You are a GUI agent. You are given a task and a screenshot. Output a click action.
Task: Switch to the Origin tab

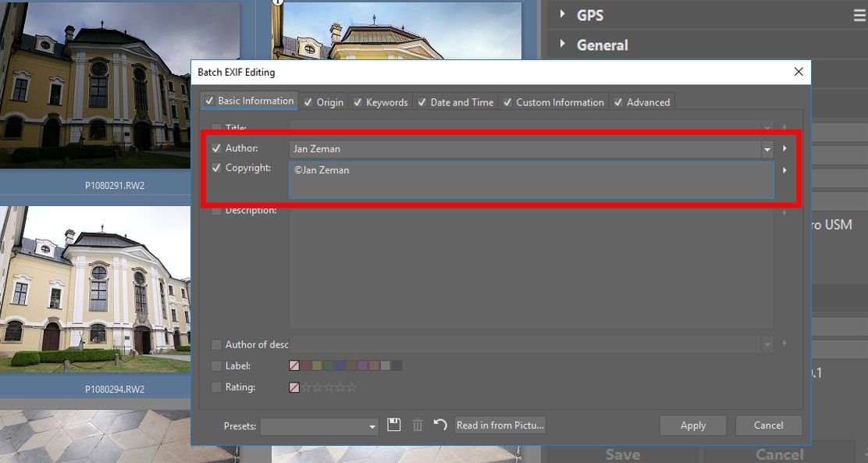323,101
